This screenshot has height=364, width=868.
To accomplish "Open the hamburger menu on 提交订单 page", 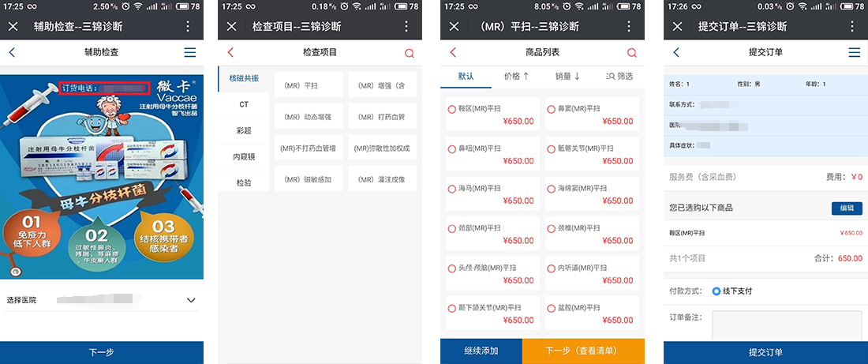I will coord(854,53).
